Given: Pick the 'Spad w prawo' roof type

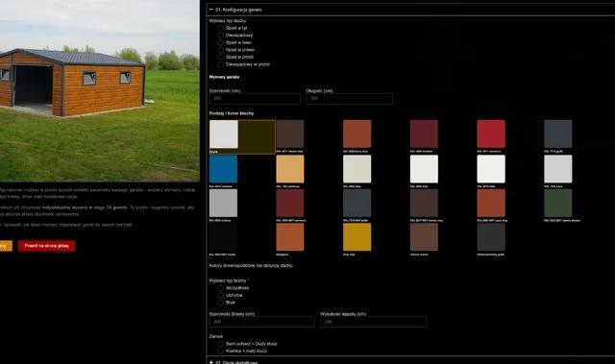Looking at the screenshot, I should point(220,50).
